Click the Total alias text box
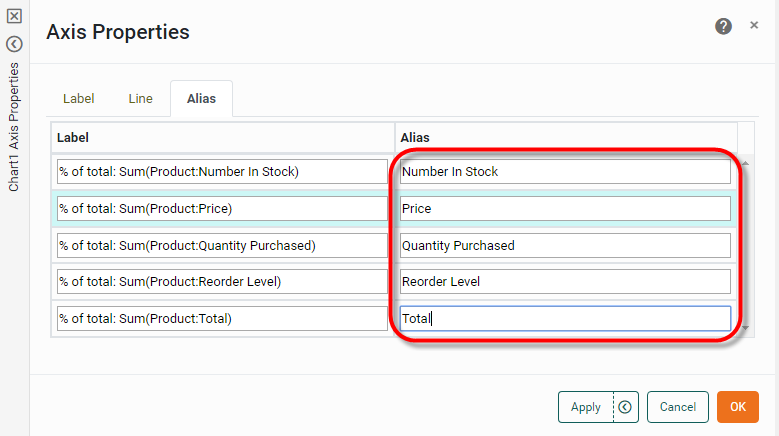Image resolution: width=779 pixels, height=436 pixels. [565, 318]
